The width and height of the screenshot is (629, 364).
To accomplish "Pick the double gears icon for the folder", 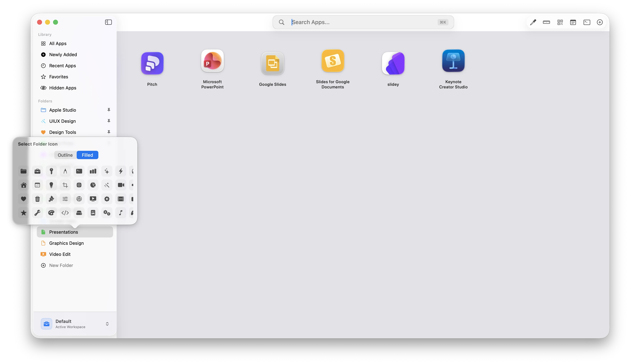I will [107, 213].
